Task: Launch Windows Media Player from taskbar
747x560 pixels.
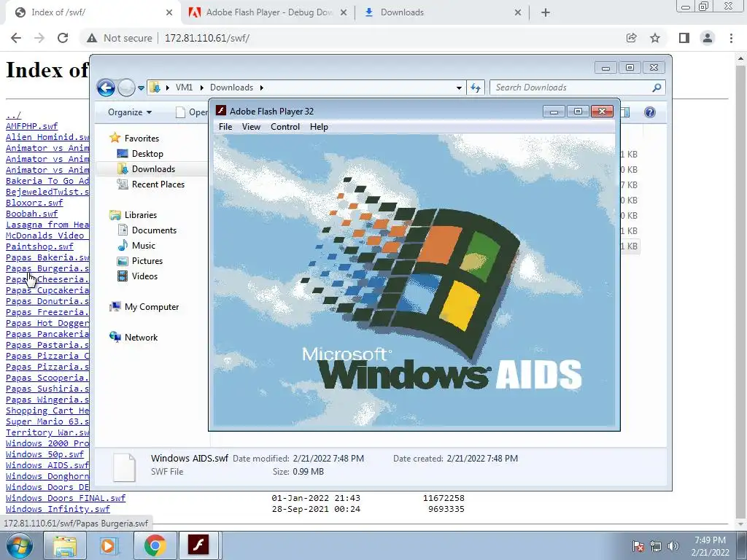Action: 109,545
